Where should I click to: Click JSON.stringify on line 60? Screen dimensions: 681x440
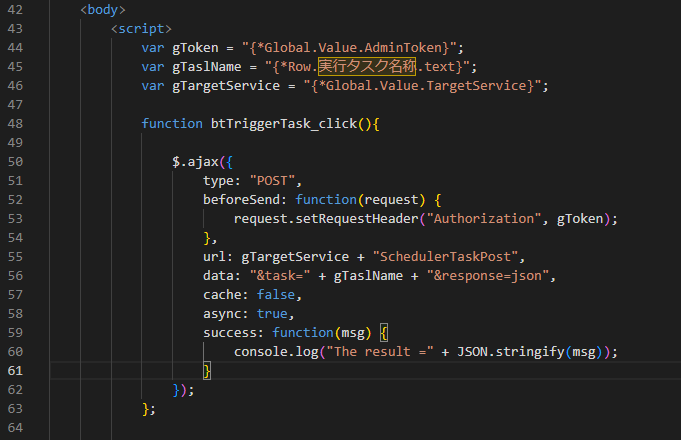(x=511, y=352)
